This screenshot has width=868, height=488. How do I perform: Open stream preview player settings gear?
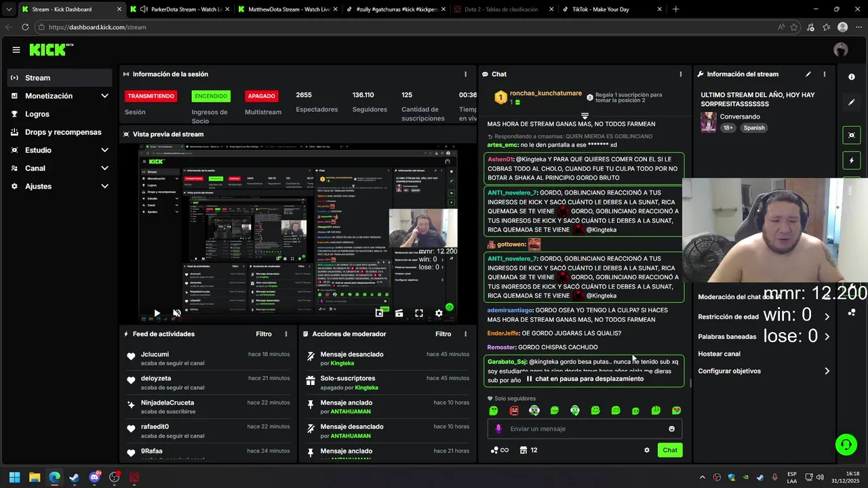(x=439, y=313)
